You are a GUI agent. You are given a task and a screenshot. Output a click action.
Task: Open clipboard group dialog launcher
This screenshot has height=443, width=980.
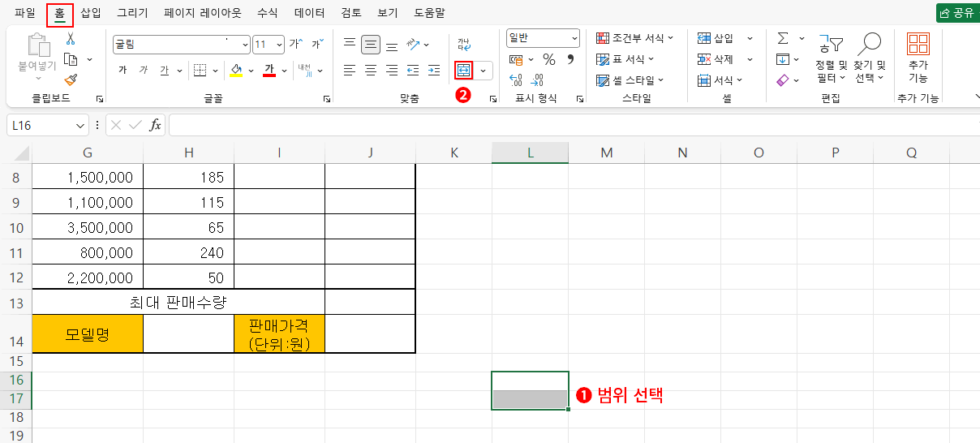(x=100, y=99)
